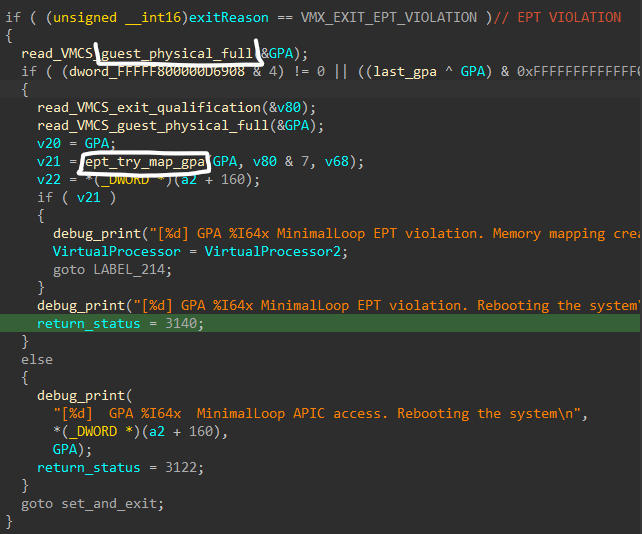Click the else keyword
The image size is (642, 534).
[37, 359]
